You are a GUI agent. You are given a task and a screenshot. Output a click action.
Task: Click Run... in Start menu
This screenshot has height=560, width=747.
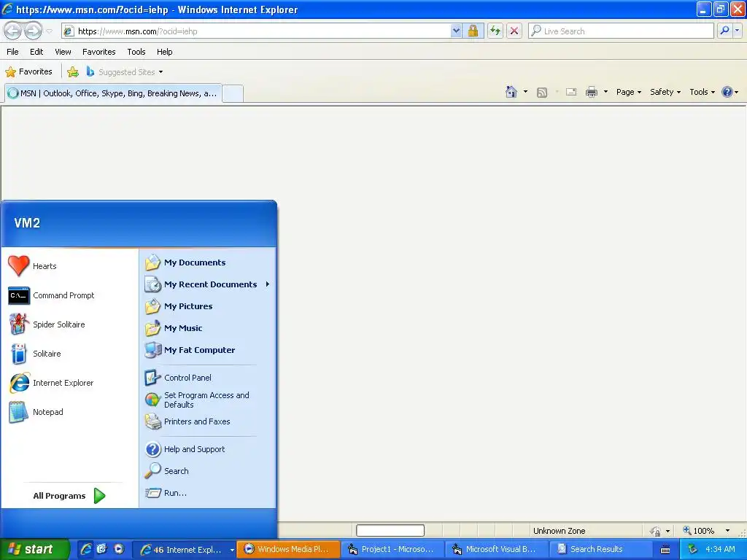pyautogui.click(x=207, y=493)
